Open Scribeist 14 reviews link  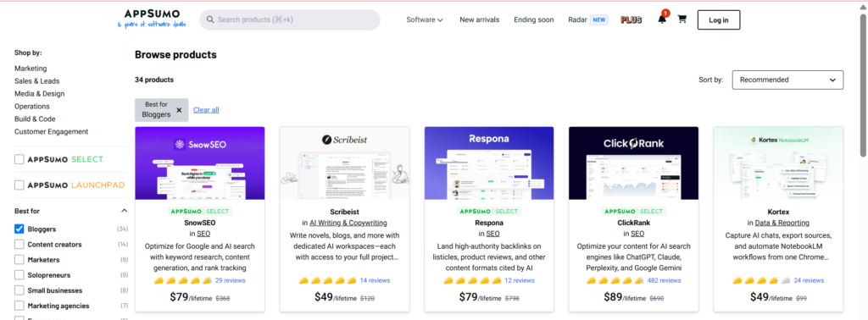(x=375, y=280)
